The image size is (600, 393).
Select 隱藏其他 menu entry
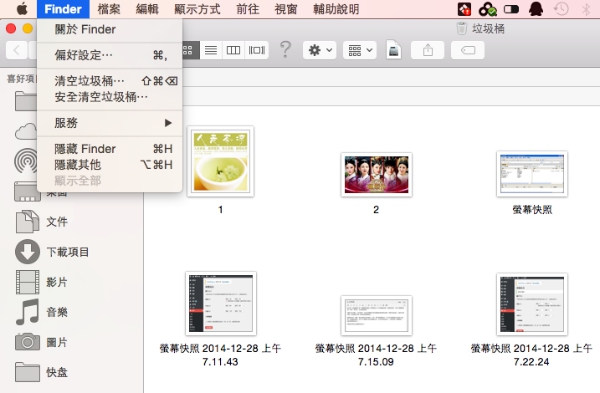(109, 165)
